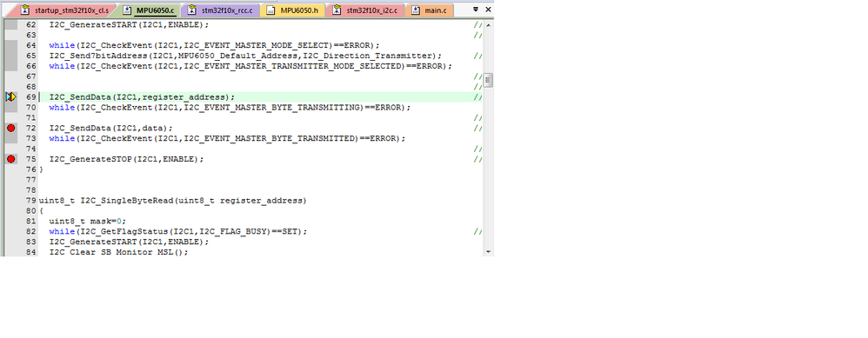Click the scroll up arrow of the editor

click(488, 25)
